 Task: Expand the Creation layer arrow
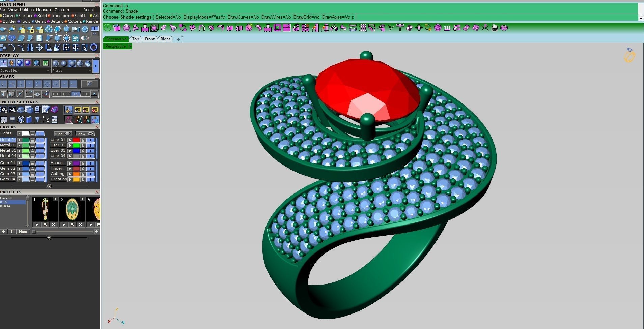(x=70, y=179)
